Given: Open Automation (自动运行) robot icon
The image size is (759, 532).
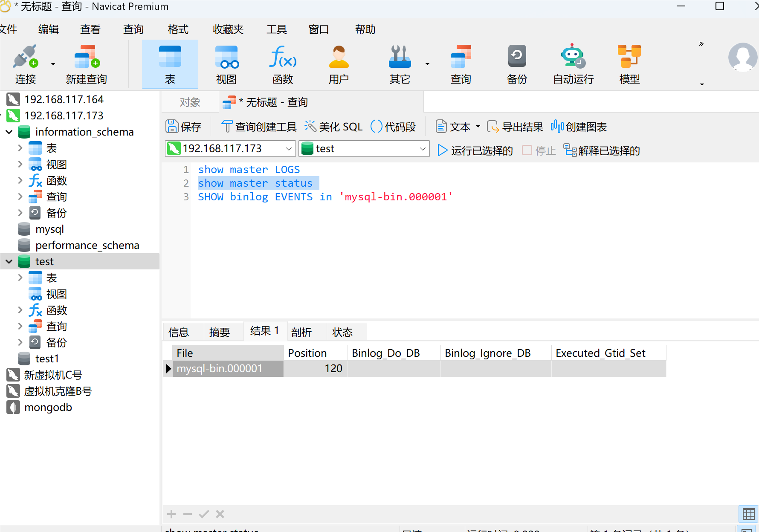Looking at the screenshot, I should (573, 64).
